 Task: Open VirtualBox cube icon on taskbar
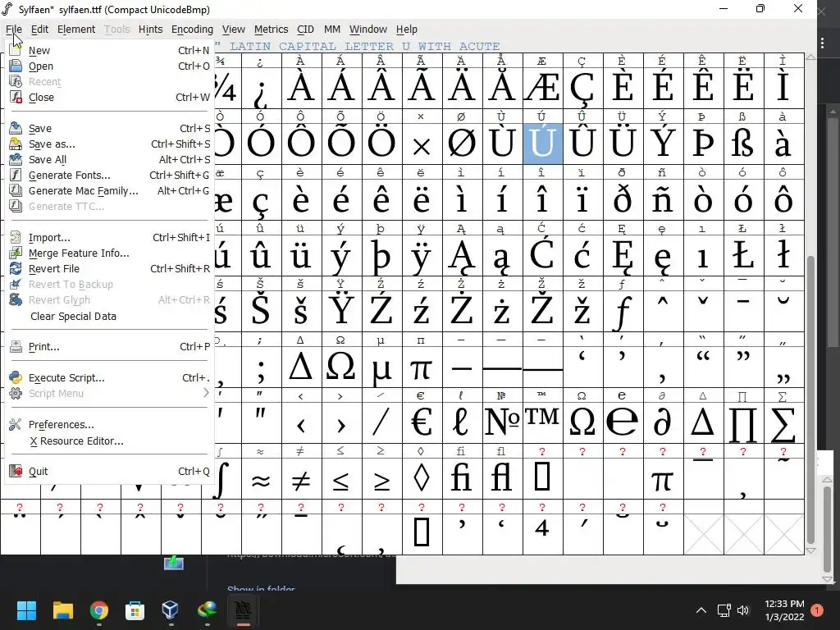[x=171, y=609]
